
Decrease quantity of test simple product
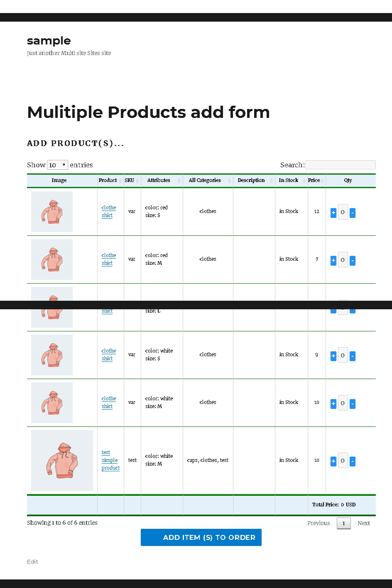352,461
